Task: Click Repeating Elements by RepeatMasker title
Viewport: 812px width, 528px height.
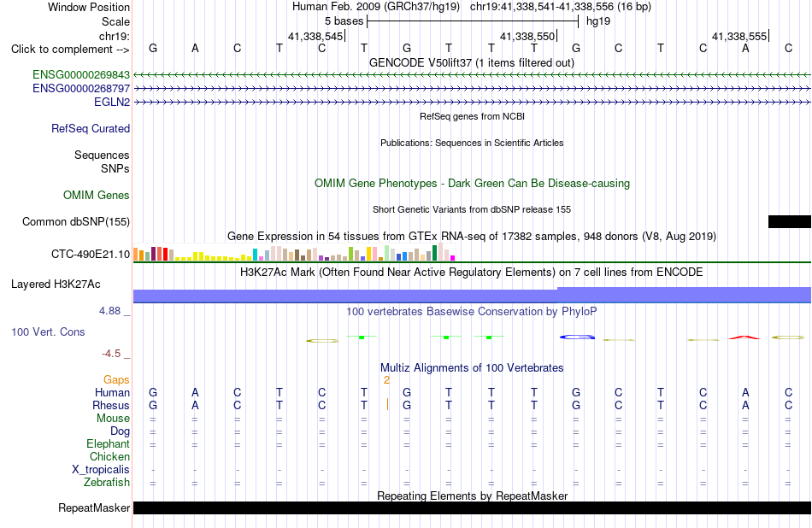Action: (x=473, y=496)
